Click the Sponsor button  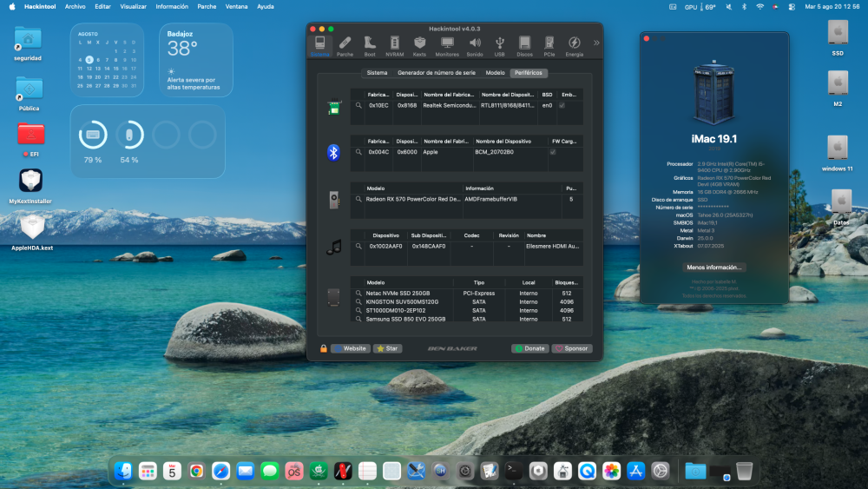pos(572,348)
